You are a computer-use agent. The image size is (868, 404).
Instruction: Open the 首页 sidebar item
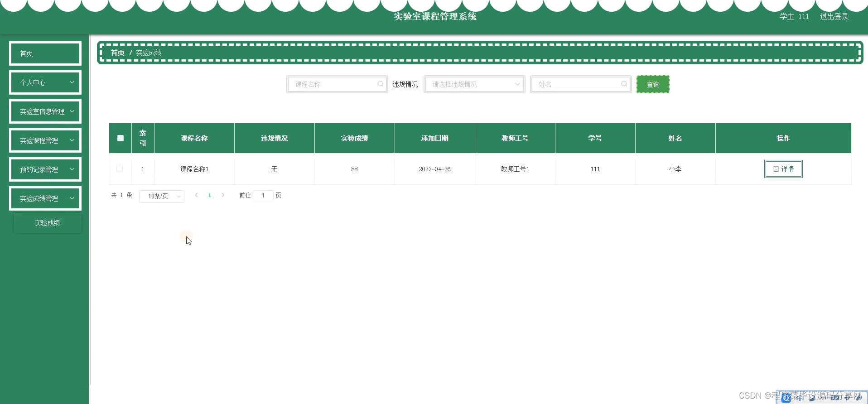(x=45, y=53)
